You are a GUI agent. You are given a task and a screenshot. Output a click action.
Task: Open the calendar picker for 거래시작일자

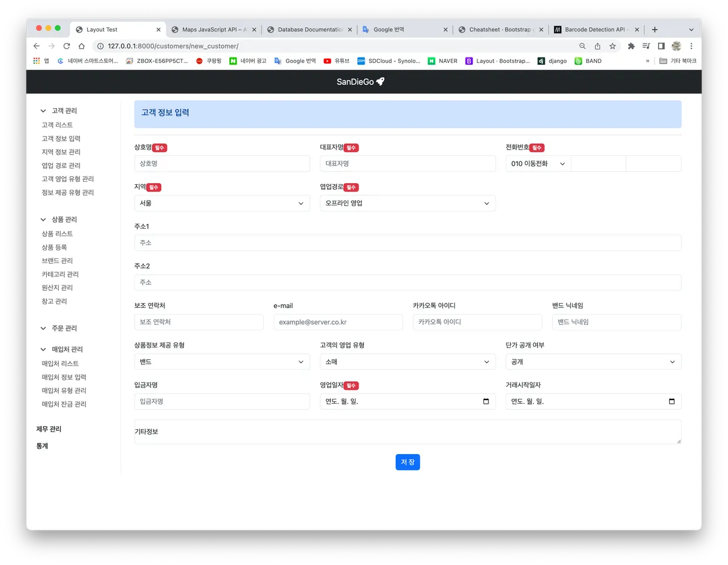672,401
